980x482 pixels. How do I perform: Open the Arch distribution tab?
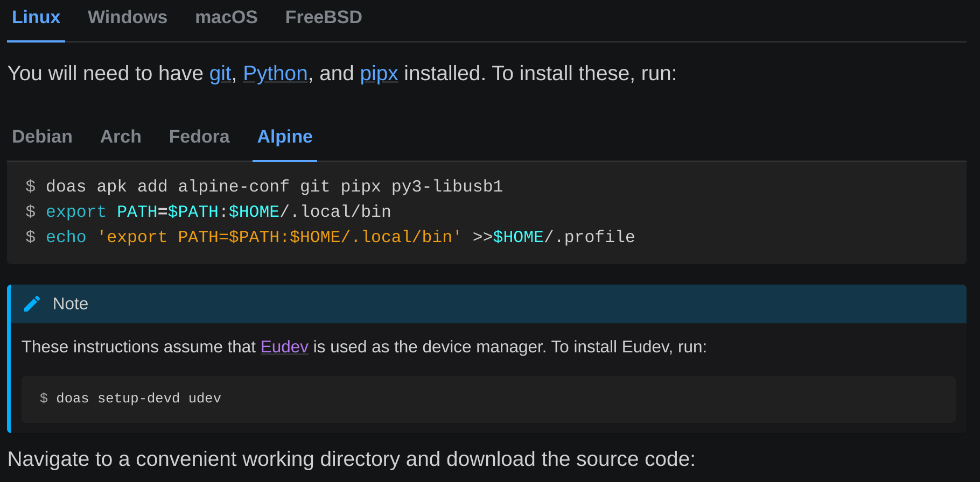click(121, 137)
